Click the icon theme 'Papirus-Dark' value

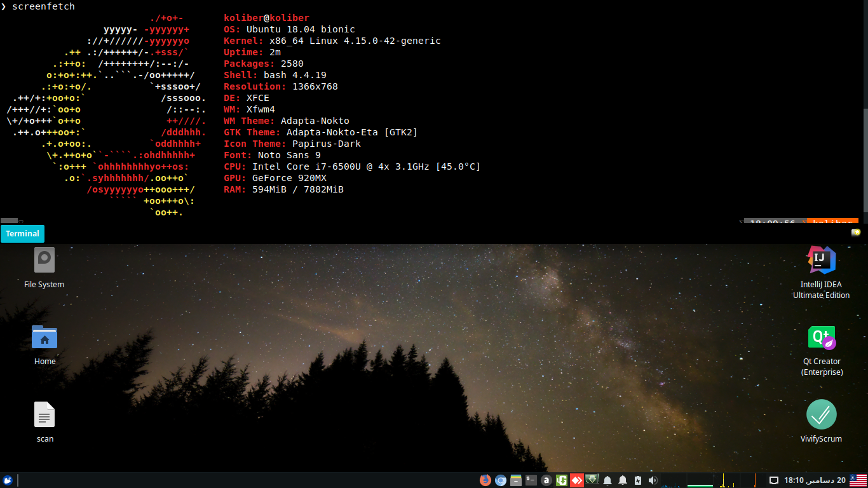327,144
